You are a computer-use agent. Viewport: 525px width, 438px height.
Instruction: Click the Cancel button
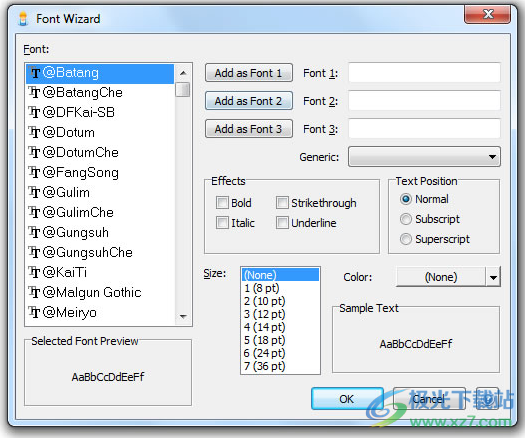pos(429,399)
